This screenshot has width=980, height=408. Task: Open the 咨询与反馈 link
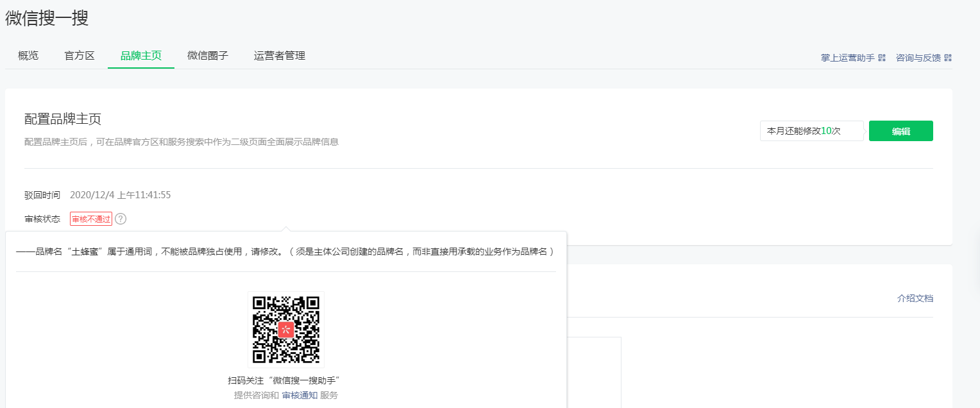918,58
